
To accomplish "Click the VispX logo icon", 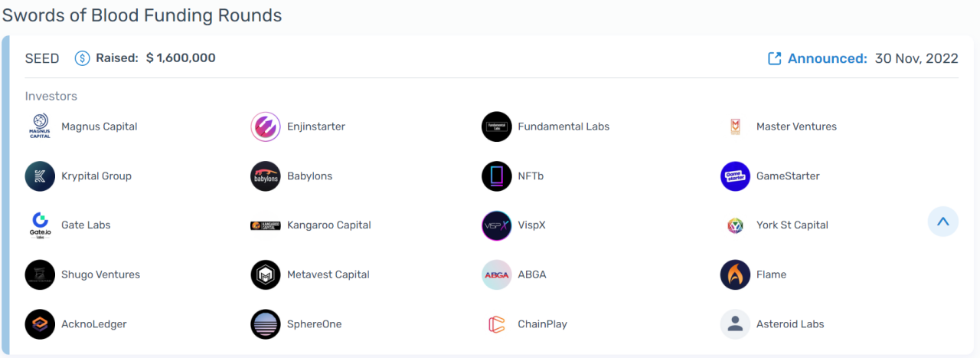I will pos(496,225).
